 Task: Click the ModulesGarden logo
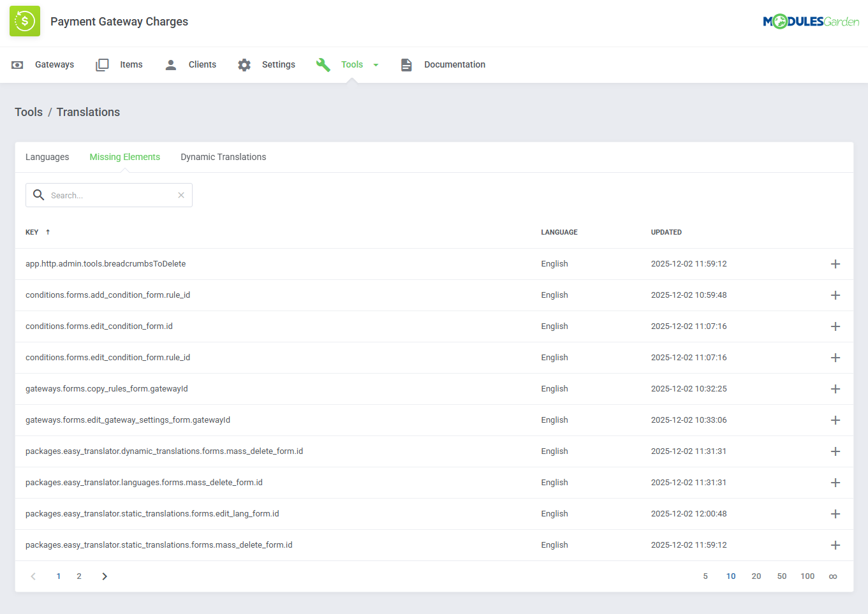click(811, 20)
